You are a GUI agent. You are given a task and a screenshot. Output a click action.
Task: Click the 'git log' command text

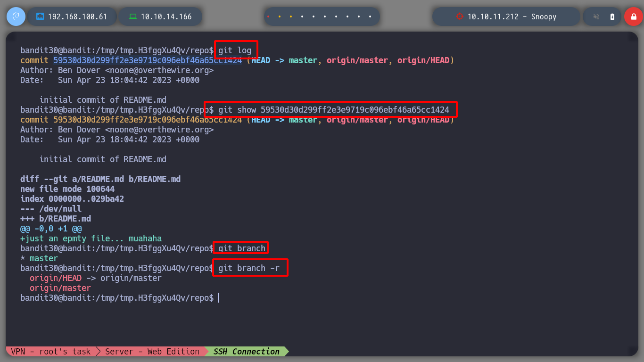(235, 50)
